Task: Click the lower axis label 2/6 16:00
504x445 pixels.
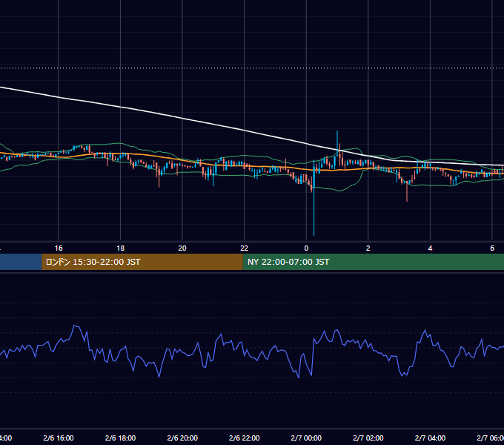Action: coord(59,438)
